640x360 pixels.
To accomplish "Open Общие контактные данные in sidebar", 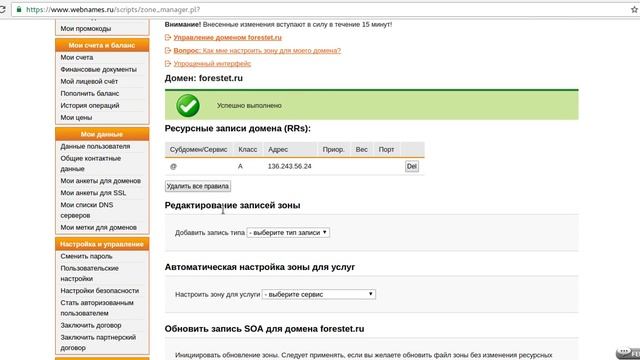I will click(x=91, y=163).
